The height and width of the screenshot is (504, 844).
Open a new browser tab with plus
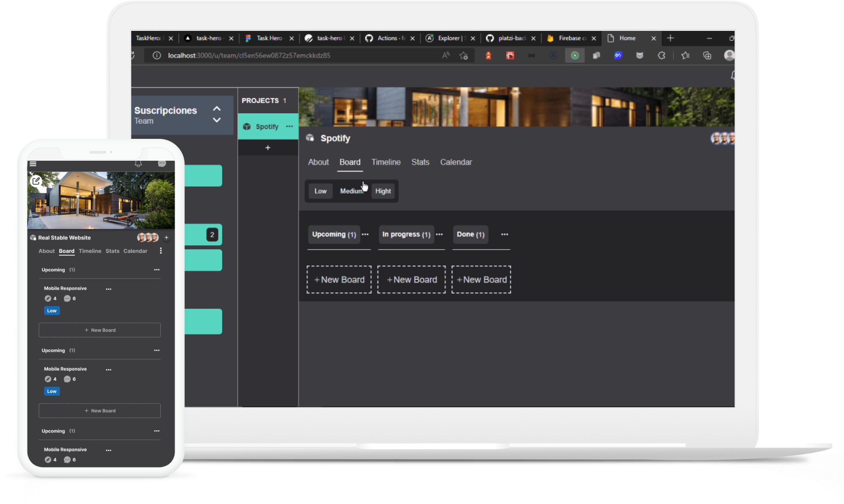click(x=670, y=38)
